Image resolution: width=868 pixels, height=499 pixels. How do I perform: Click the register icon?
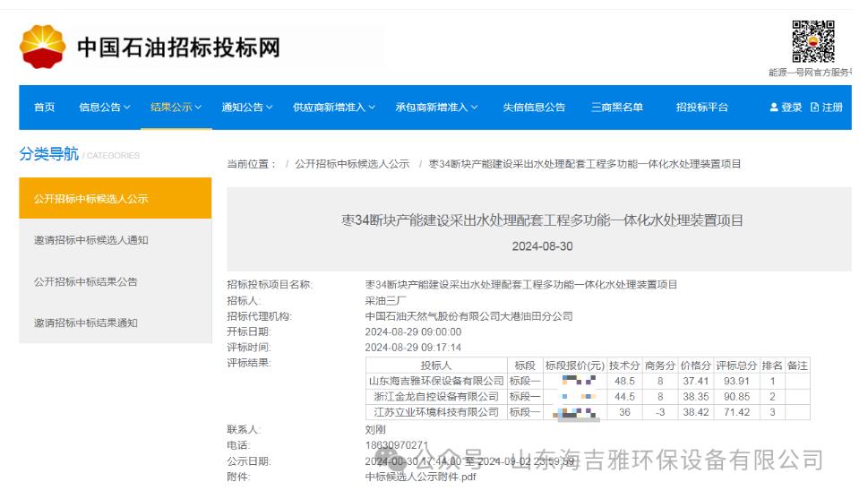click(815, 108)
